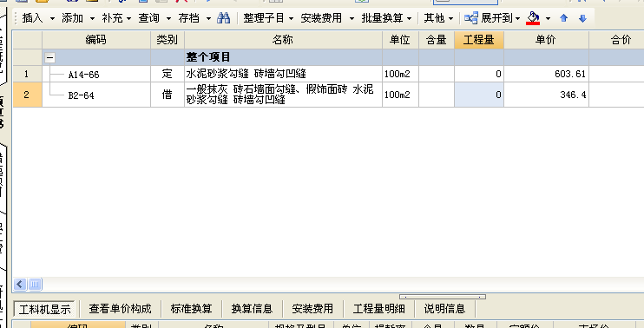The image size is (644, 328).
Task: Click the 工程量 column header
Action: coord(479,40)
